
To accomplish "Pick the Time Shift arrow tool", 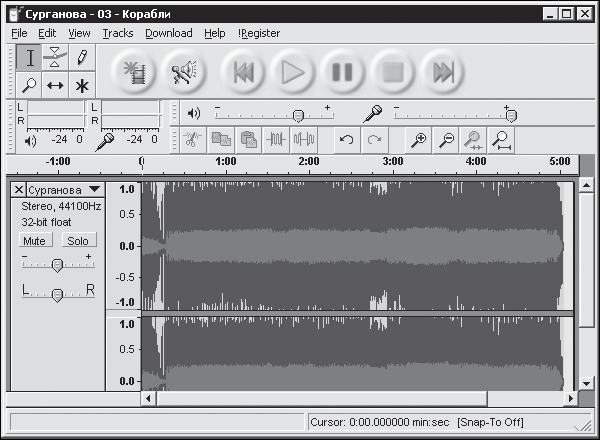I will [55, 85].
